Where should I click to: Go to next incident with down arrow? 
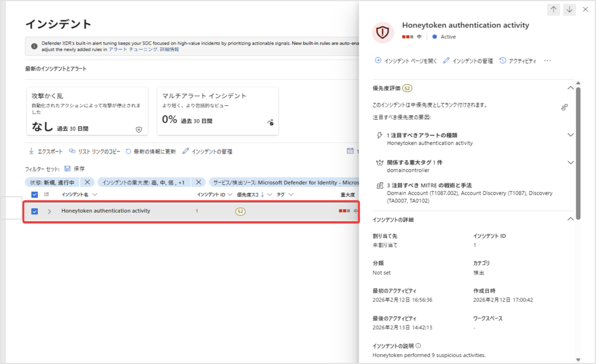tap(569, 9)
